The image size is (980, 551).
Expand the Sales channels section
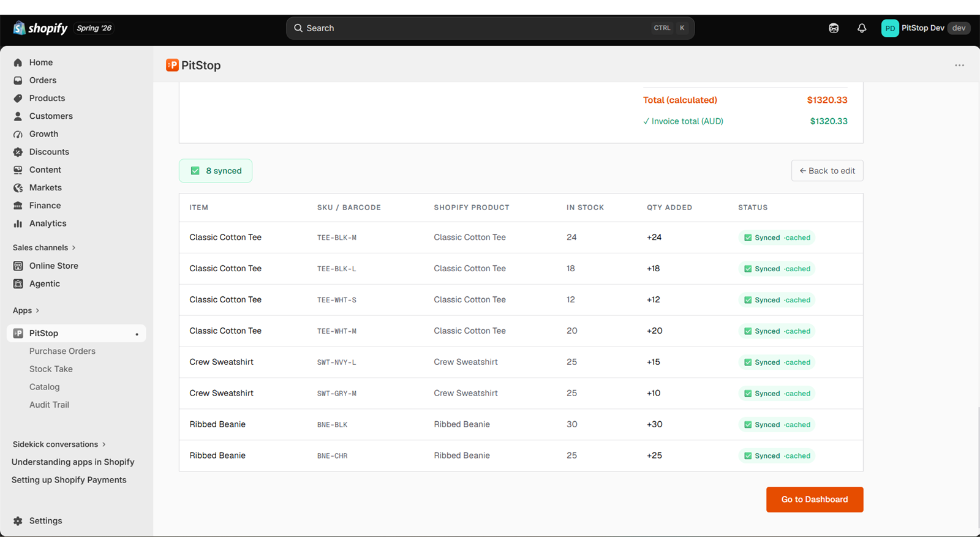tap(44, 248)
